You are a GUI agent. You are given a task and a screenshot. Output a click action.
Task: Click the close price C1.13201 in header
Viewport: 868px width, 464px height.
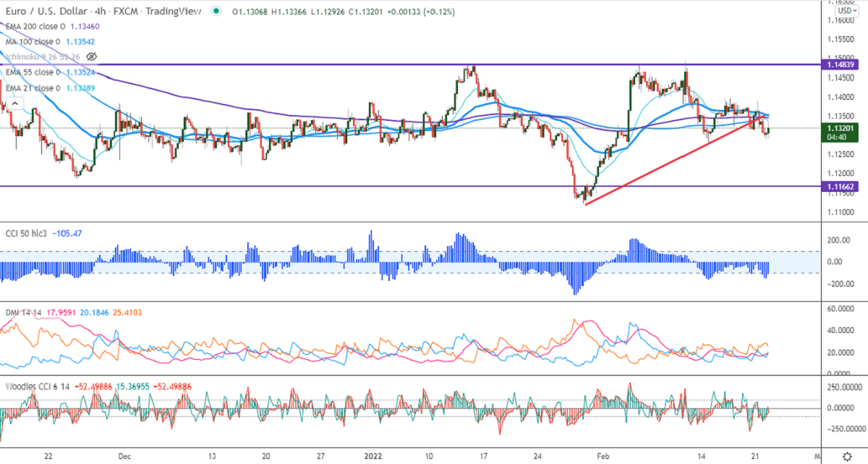click(364, 12)
